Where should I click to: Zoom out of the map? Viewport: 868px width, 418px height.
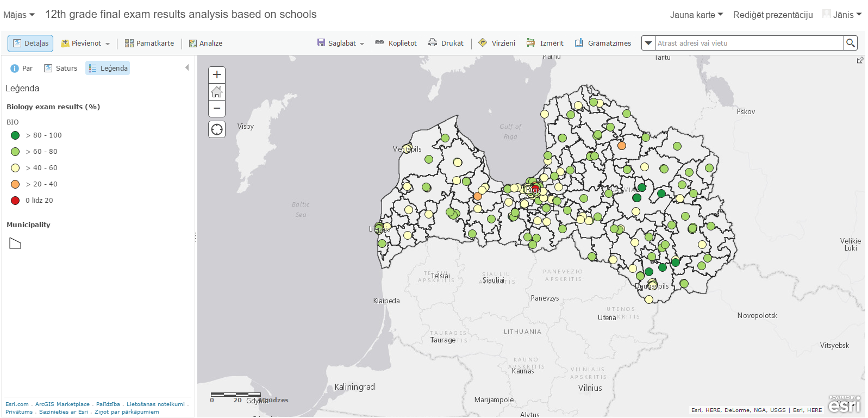pos(217,109)
